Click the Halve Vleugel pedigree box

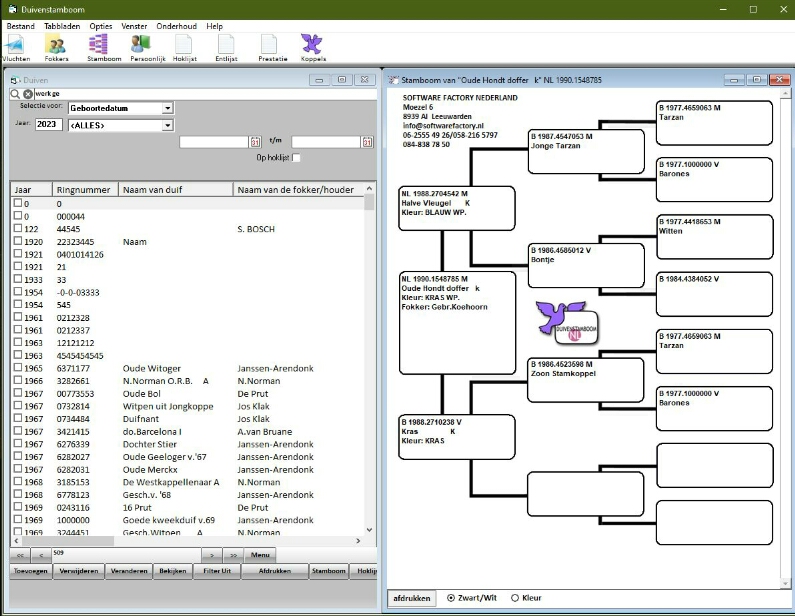click(x=457, y=208)
